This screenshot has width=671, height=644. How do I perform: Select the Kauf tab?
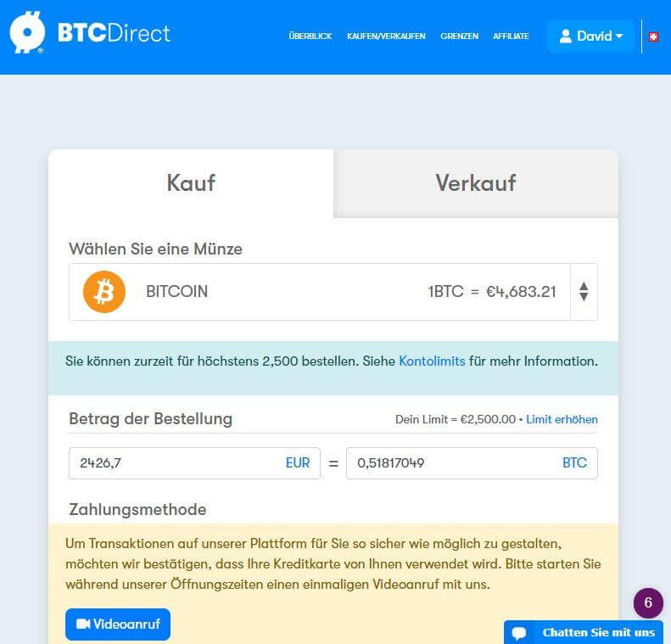[x=191, y=183]
